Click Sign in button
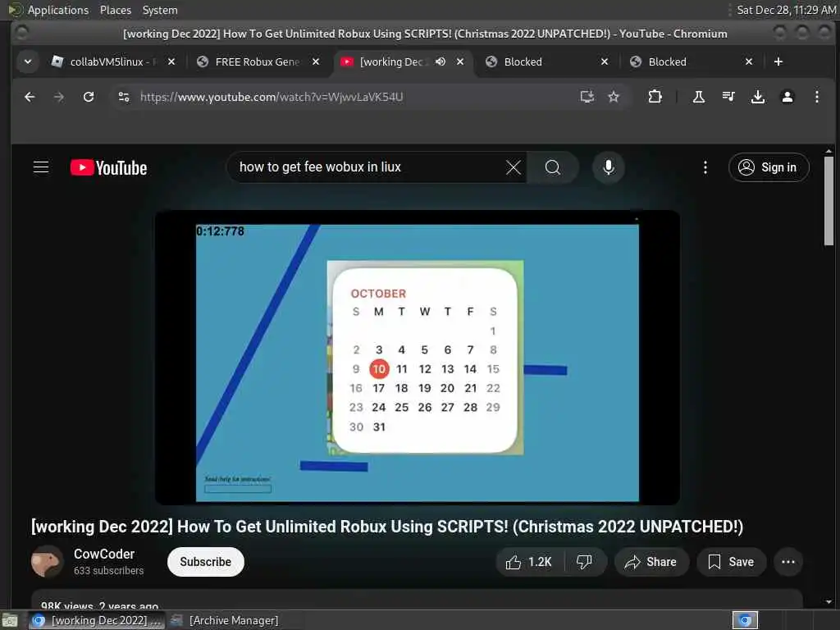Image resolution: width=840 pixels, height=630 pixels. coord(769,167)
